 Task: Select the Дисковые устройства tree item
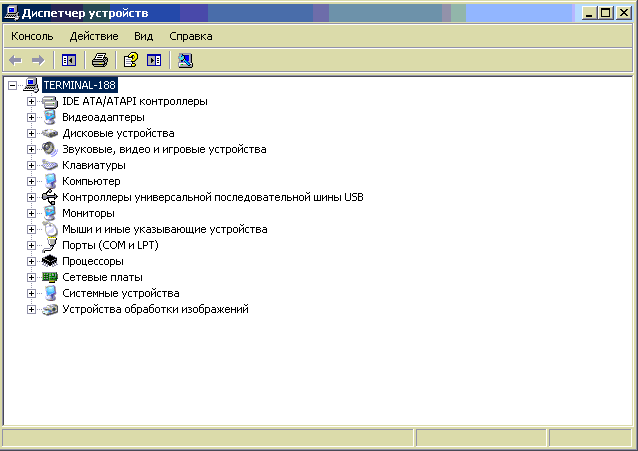point(118,133)
